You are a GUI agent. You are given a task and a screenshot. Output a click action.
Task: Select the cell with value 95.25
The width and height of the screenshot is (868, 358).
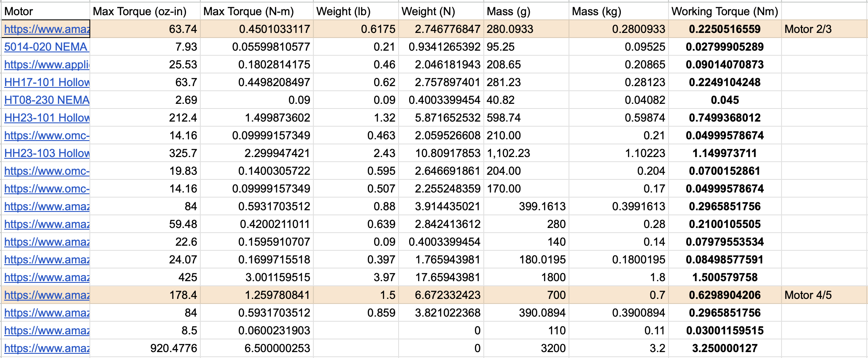click(x=526, y=47)
